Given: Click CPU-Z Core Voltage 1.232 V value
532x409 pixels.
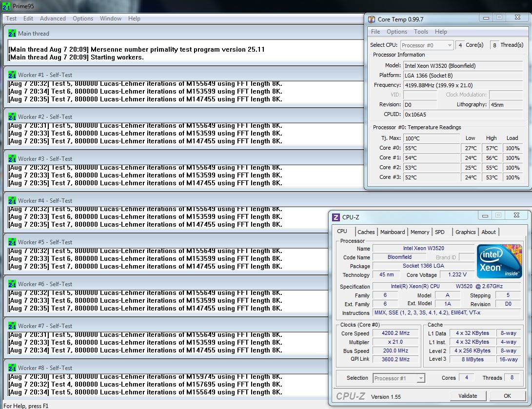Looking at the screenshot, I should click(x=457, y=275).
